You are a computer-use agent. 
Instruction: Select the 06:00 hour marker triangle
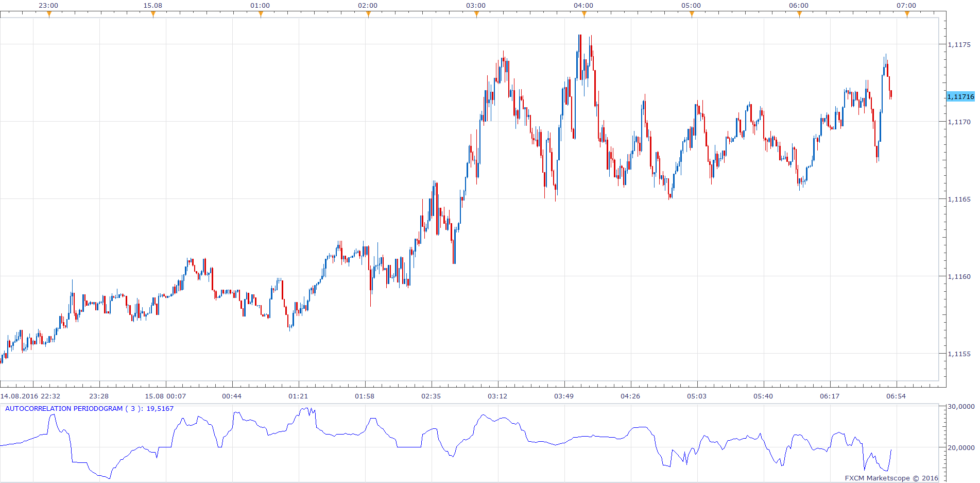(799, 14)
